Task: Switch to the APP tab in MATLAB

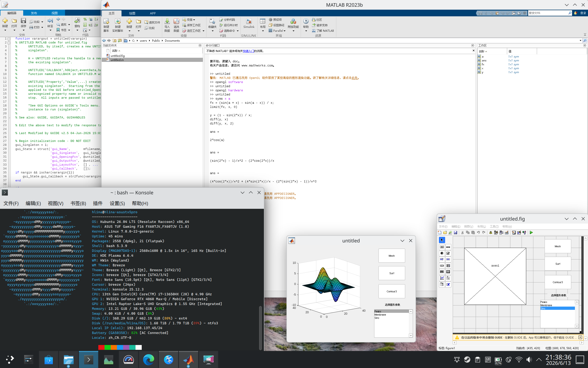Action: 153,13
